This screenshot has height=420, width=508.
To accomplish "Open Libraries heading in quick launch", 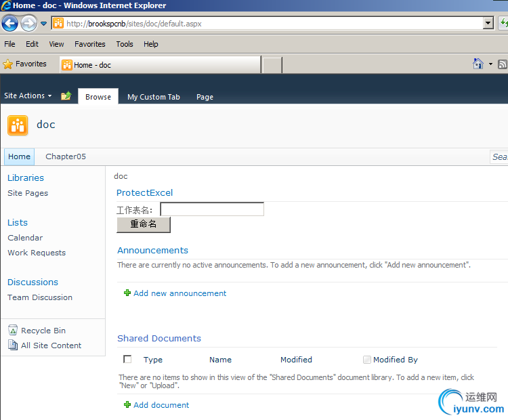I will 26,178.
